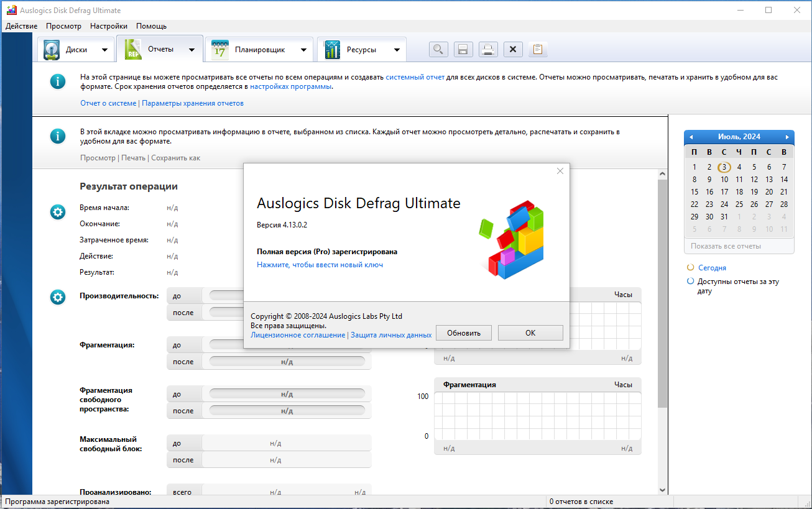This screenshot has width=812, height=509.
Task: Open the Планировщик tab dropdown arrow
Action: point(303,50)
